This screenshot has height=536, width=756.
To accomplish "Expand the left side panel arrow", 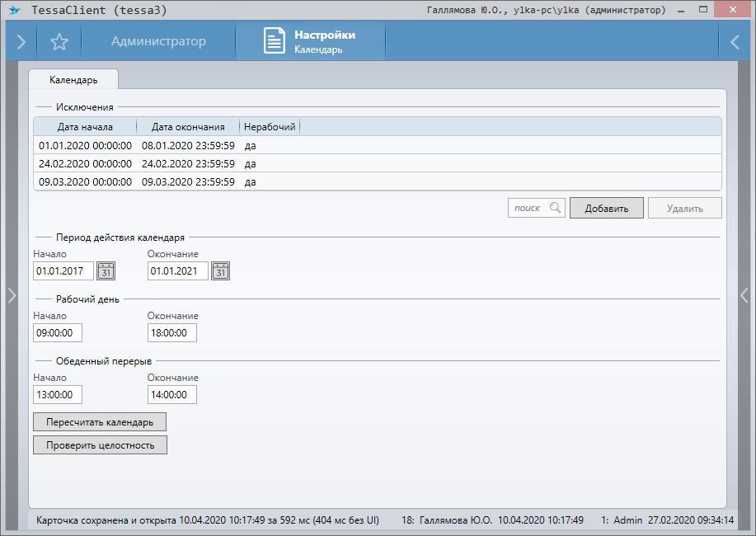I will tap(11, 295).
